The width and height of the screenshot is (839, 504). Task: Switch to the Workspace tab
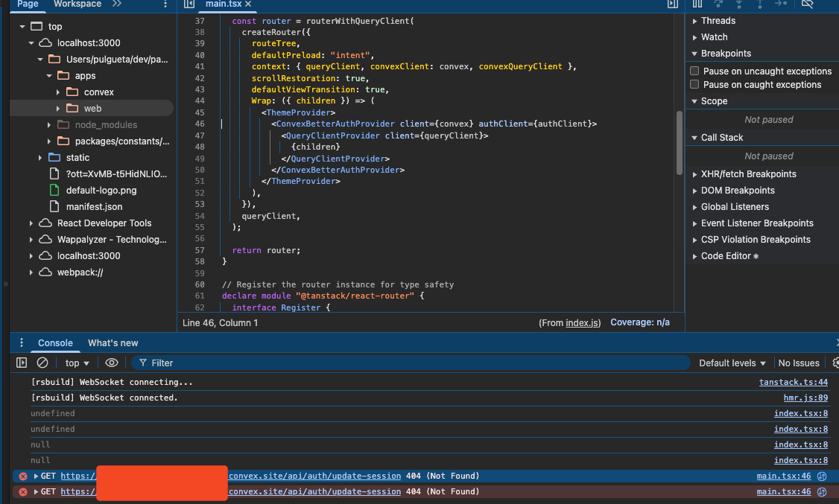point(77,4)
